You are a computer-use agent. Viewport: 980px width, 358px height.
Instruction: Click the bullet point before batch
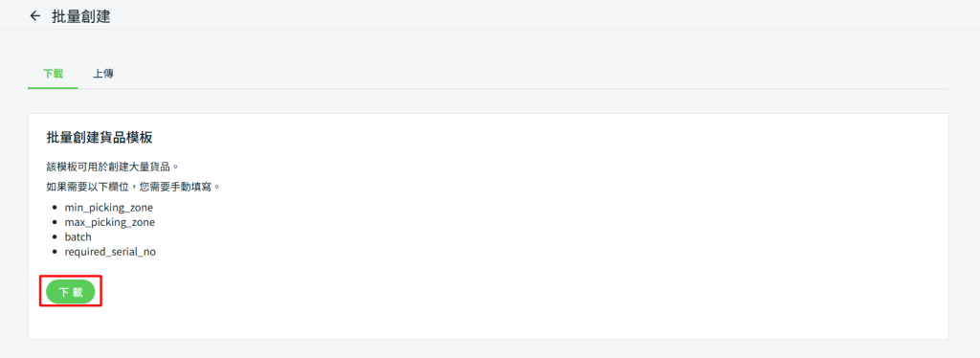point(55,237)
